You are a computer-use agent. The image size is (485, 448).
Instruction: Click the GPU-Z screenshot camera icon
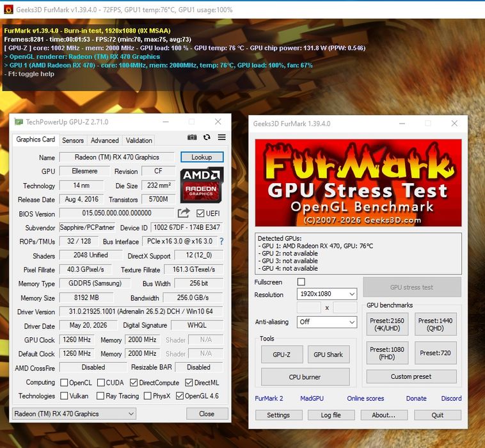pyautogui.click(x=192, y=137)
